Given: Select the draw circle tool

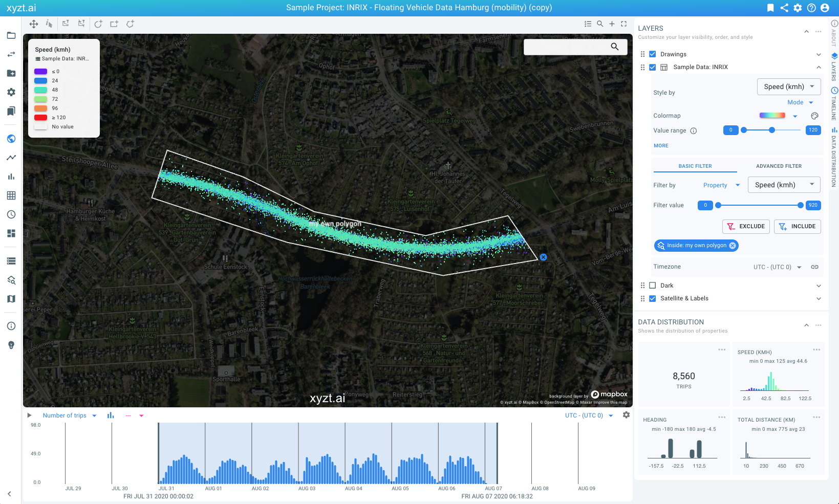Looking at the screenshot, I should pos(98,24).
